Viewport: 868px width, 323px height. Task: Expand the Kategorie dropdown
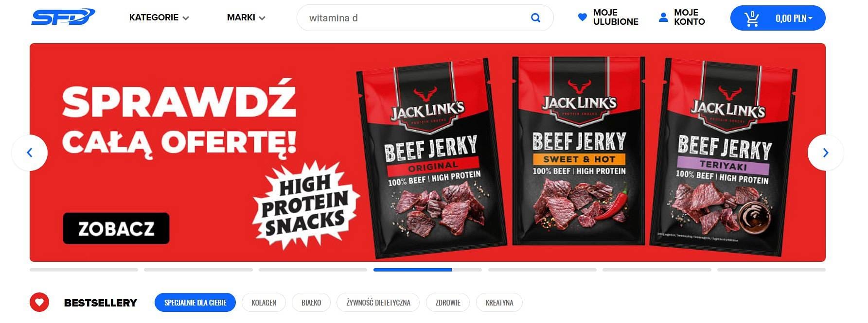coord(159,17)
